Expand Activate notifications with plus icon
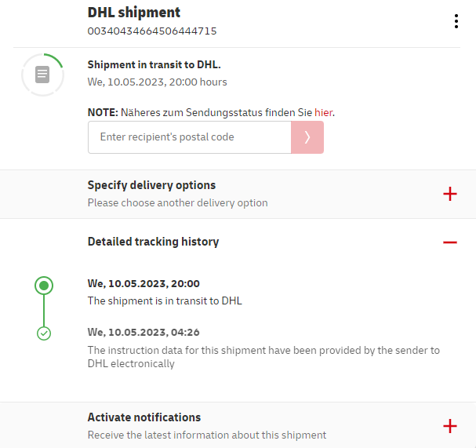Viewport: 476px width, 448px height. [x=449, y=426]
